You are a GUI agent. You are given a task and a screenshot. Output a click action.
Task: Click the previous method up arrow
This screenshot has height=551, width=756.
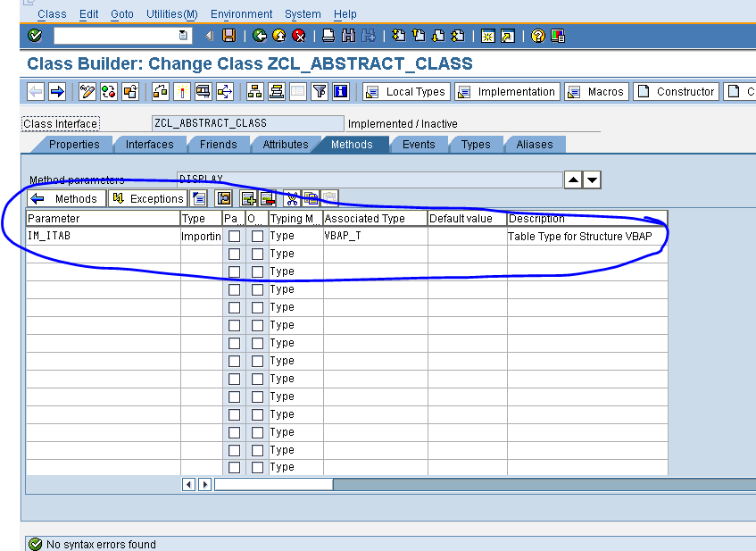[x=573, y=180]
